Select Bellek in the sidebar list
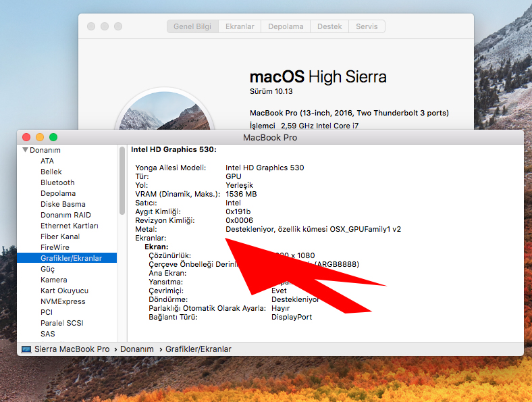The image size is (532, 402). coord(51,172)
